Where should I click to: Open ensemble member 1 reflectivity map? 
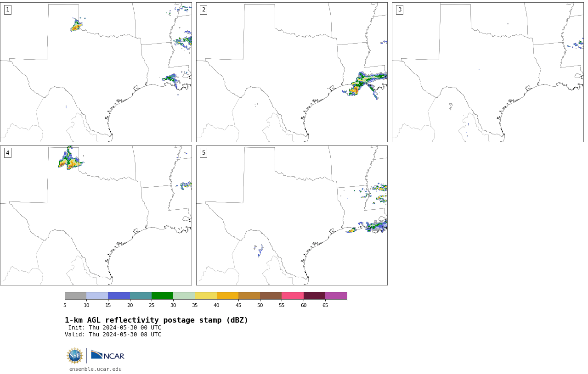pos(96,72)
